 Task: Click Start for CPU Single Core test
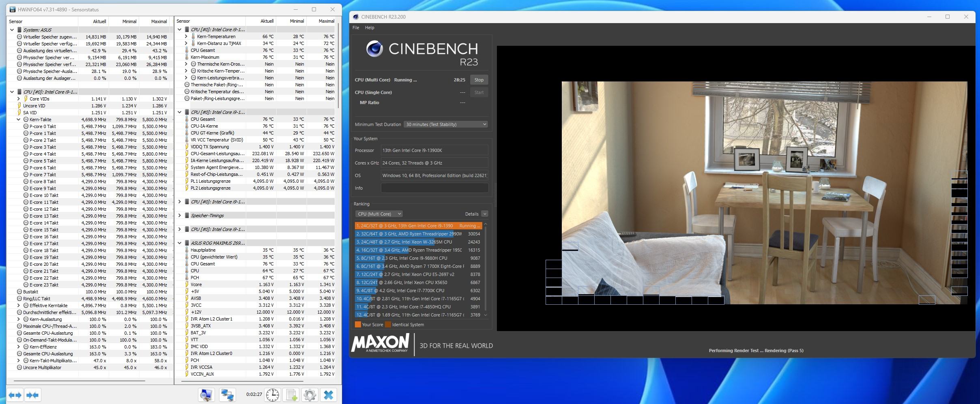point(479,92)
